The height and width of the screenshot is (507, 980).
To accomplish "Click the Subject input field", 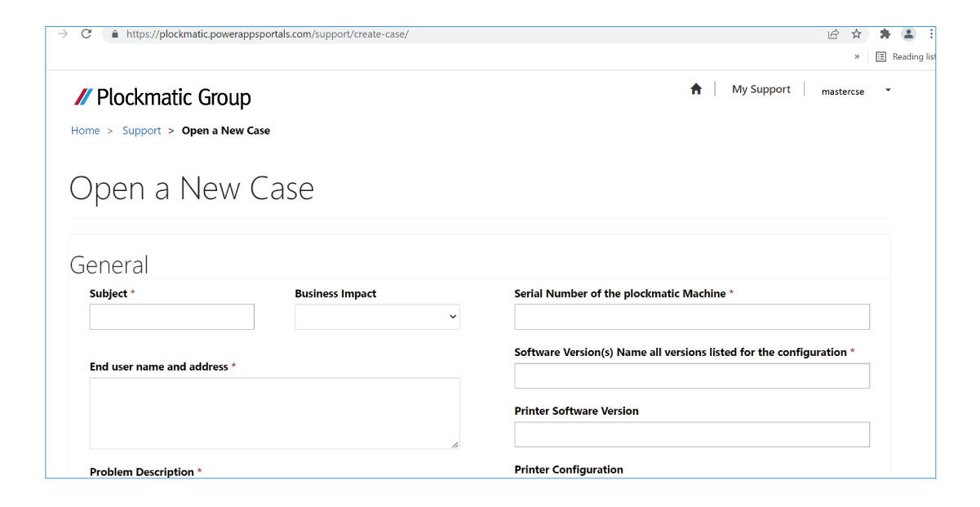I will click(x=171, y=317).
